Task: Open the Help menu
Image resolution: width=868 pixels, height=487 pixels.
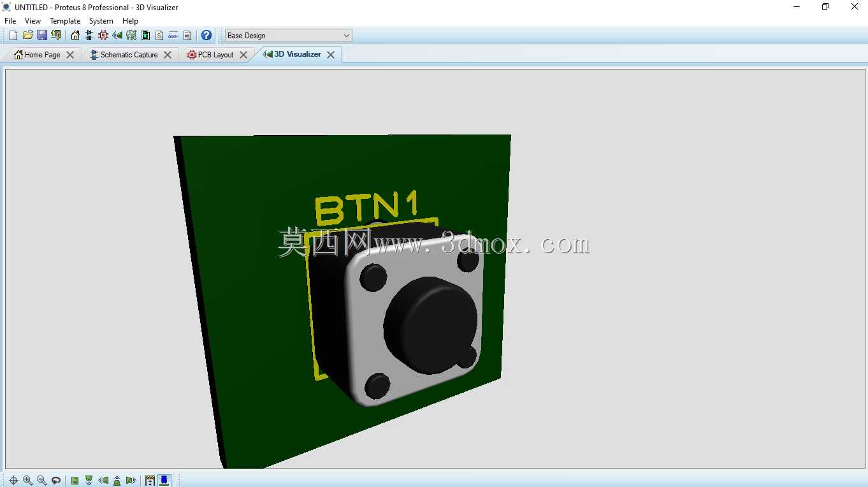Action: [130, 21]
